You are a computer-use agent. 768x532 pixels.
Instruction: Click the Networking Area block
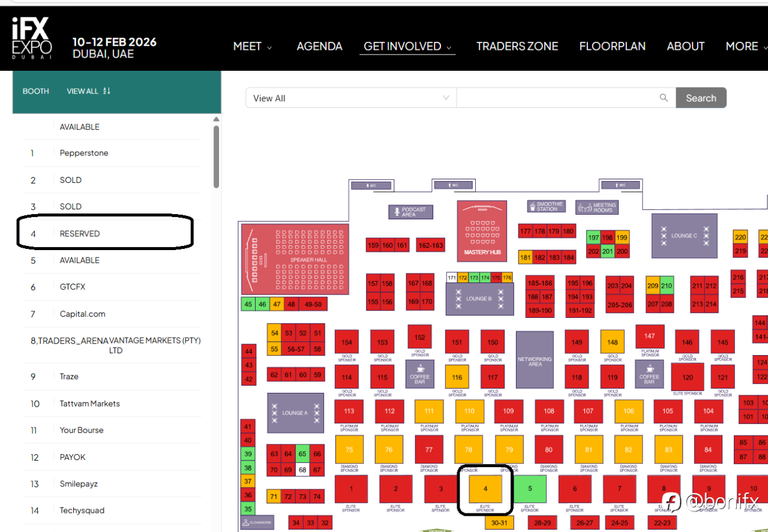(x=535, y=359)
